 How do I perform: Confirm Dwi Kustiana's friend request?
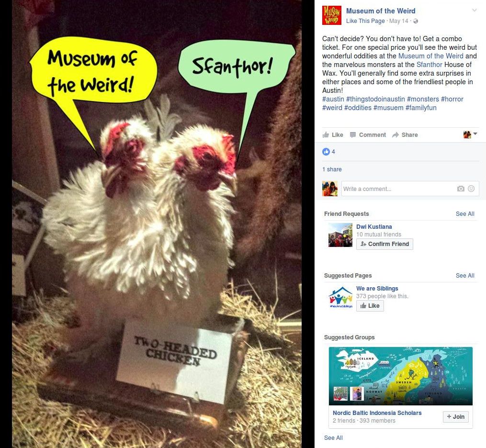coord(384,244)
